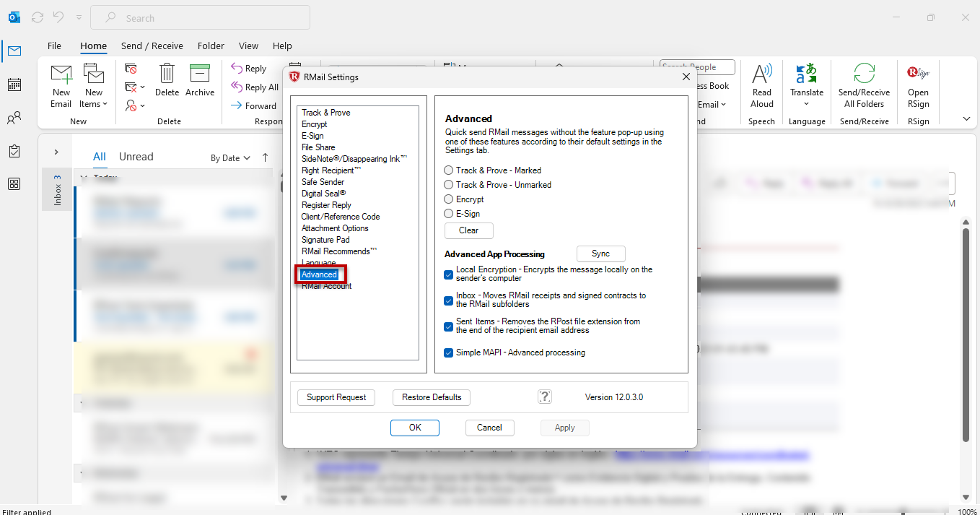Click the Undo icon in title bar
Viewport: 980px width, 515px height.
click(x=59, y=17)
